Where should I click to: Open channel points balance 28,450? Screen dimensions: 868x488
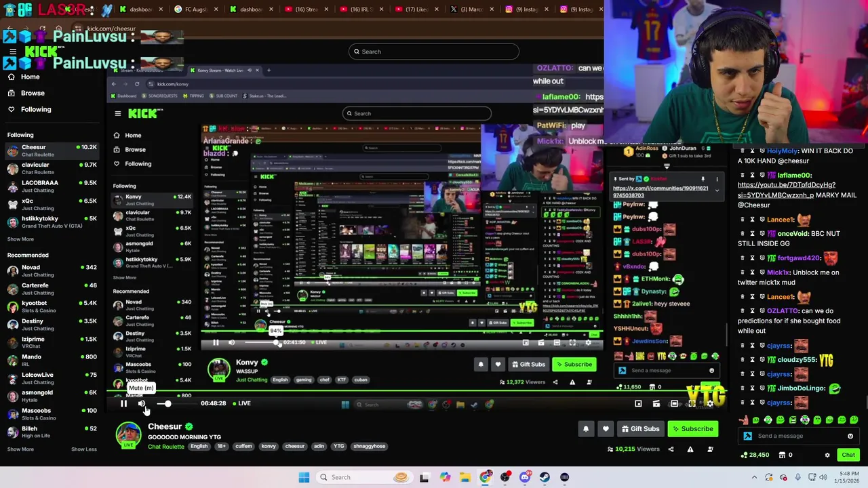click(x=754, y=455)
